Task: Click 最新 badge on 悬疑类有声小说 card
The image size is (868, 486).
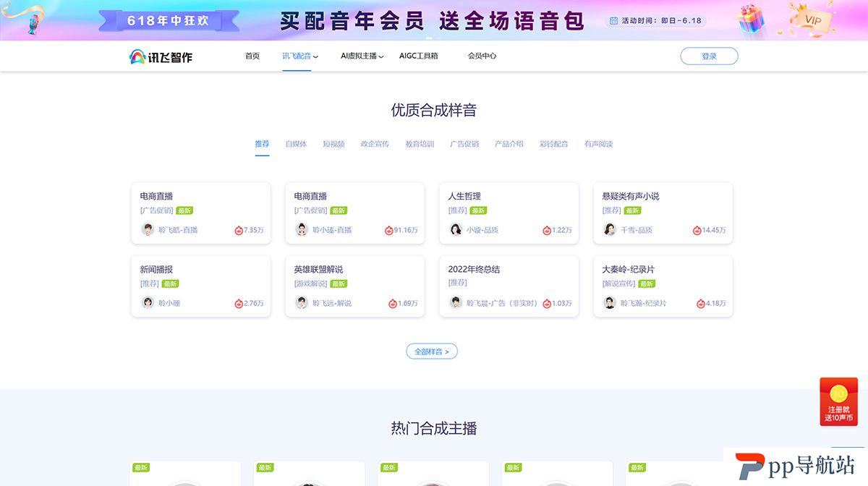Action: (x=632, y=210)
